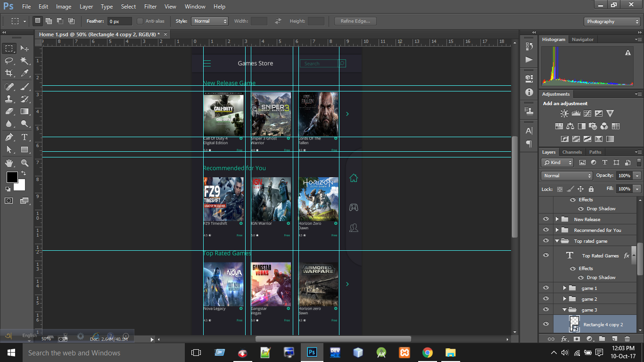
Task: Hide the Recommended for You group
Action: 546,230
